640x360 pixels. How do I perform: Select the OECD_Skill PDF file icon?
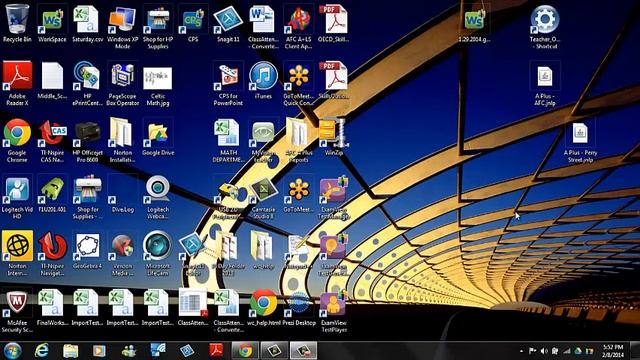334,23
